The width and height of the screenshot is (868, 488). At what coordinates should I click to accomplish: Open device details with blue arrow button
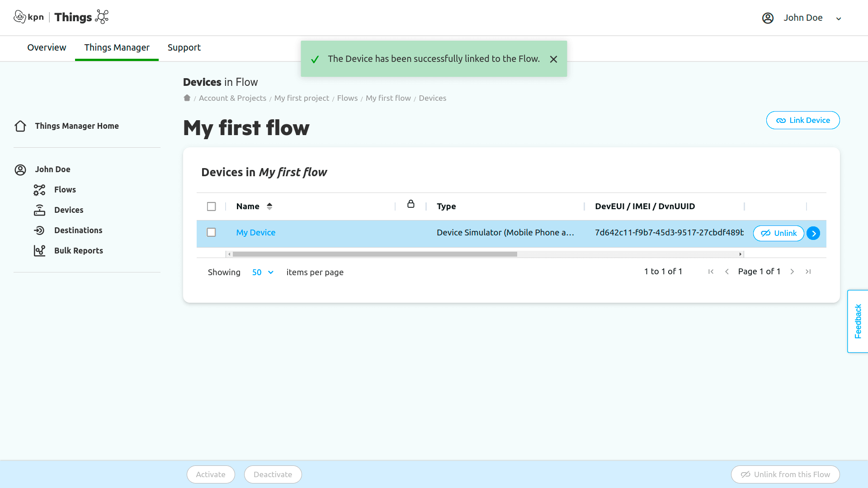(x=813, y=233)
